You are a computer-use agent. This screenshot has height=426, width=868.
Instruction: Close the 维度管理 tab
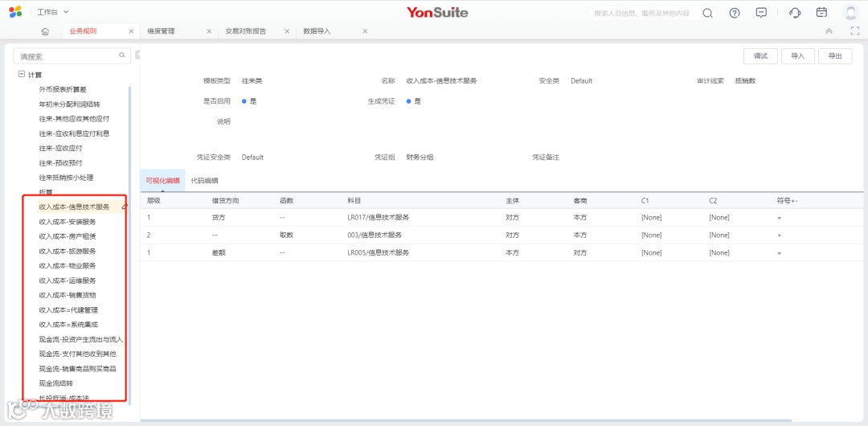coord(209,31)
